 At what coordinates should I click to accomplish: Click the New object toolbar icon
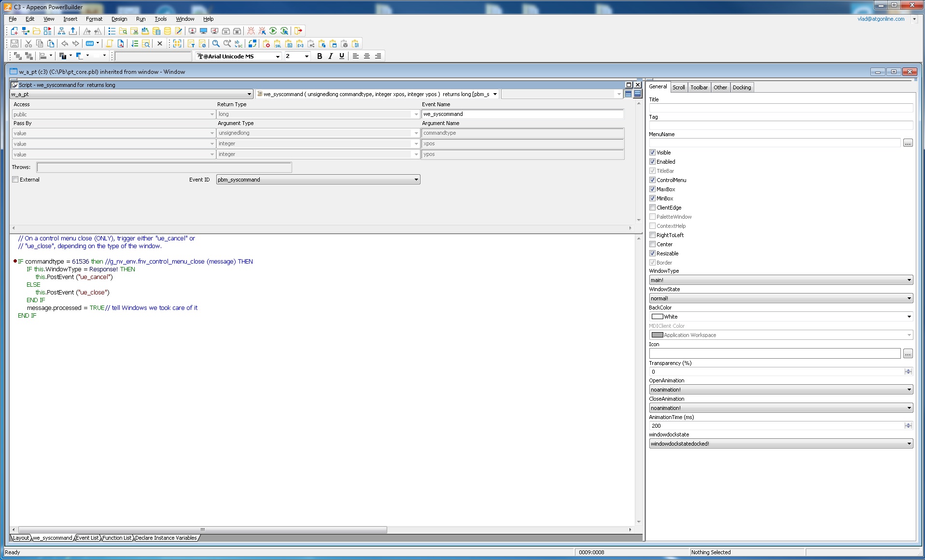click(14, 31)
